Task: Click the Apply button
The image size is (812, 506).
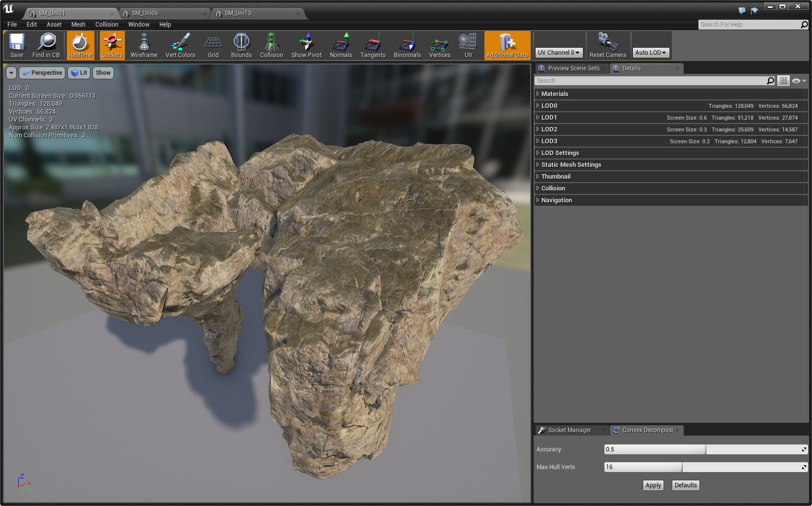Action: click(x=653, y=485)
